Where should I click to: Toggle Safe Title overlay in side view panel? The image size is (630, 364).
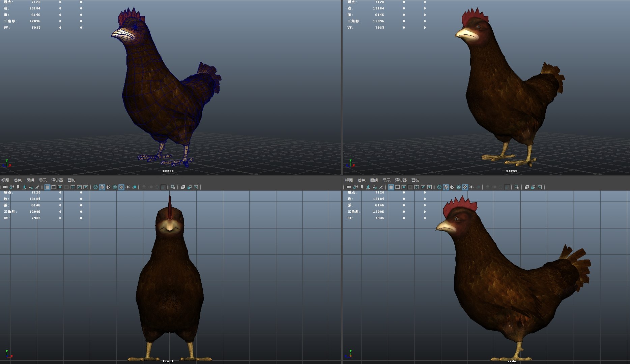coord(429,187)
